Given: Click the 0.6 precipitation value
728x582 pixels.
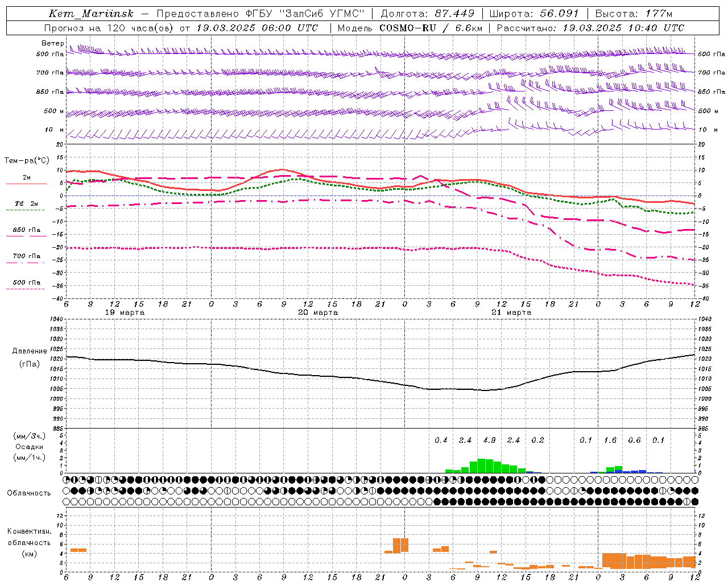Looking at the screenshot, I should (634, 440).
